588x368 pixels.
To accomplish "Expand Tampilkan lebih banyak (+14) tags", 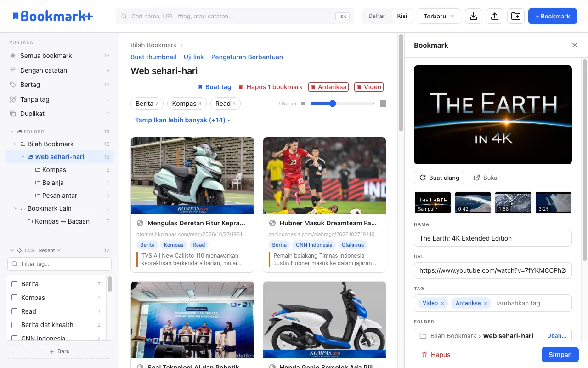I will 182,120.
